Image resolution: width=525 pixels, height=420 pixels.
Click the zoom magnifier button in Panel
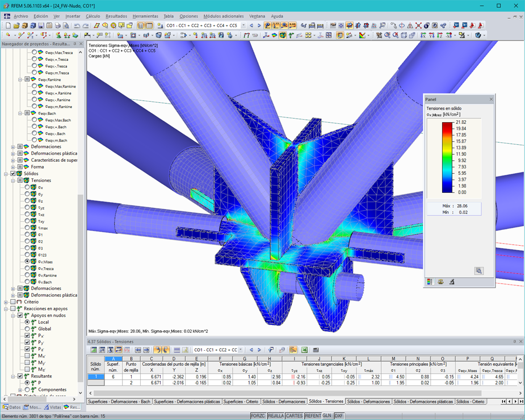(479, 271)
